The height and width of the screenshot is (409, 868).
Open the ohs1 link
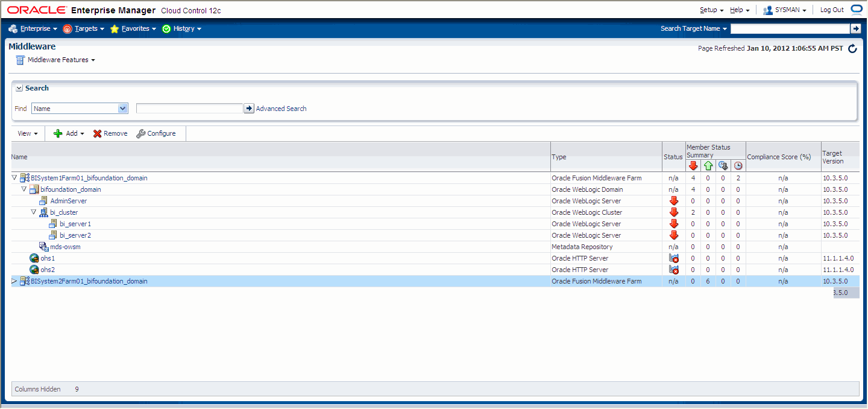click(48, 258)
